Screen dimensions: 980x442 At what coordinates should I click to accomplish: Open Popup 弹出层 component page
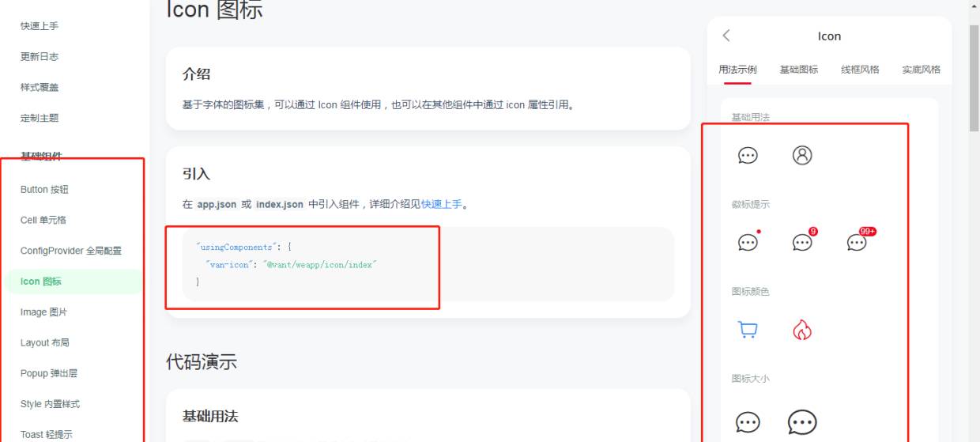click(49, 373)
